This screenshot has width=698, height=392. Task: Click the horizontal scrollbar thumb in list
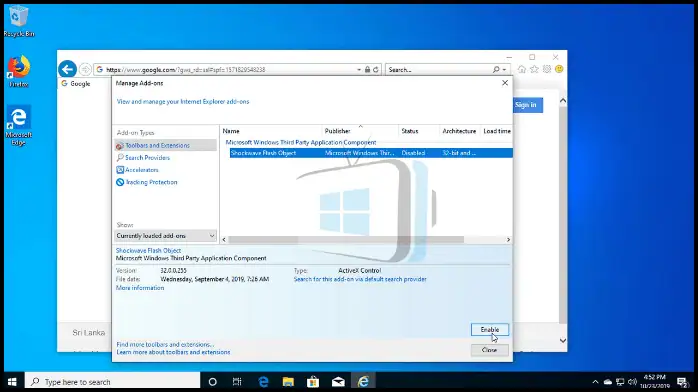(346, 240)
